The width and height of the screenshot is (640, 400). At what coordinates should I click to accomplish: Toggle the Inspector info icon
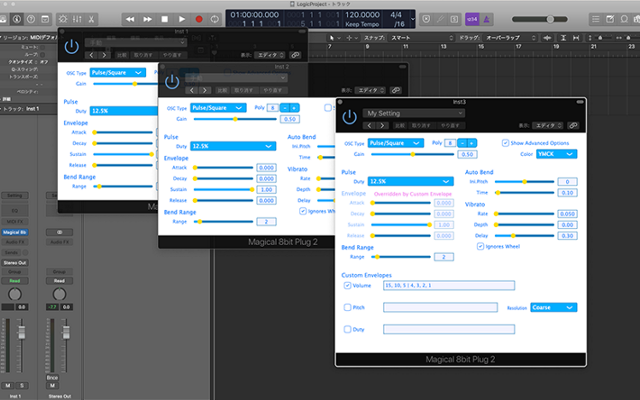click(x=16, y=19)
